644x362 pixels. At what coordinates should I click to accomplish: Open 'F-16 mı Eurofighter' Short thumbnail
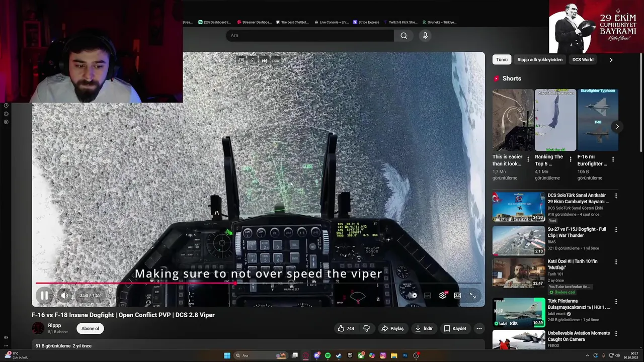click(598, 120)
